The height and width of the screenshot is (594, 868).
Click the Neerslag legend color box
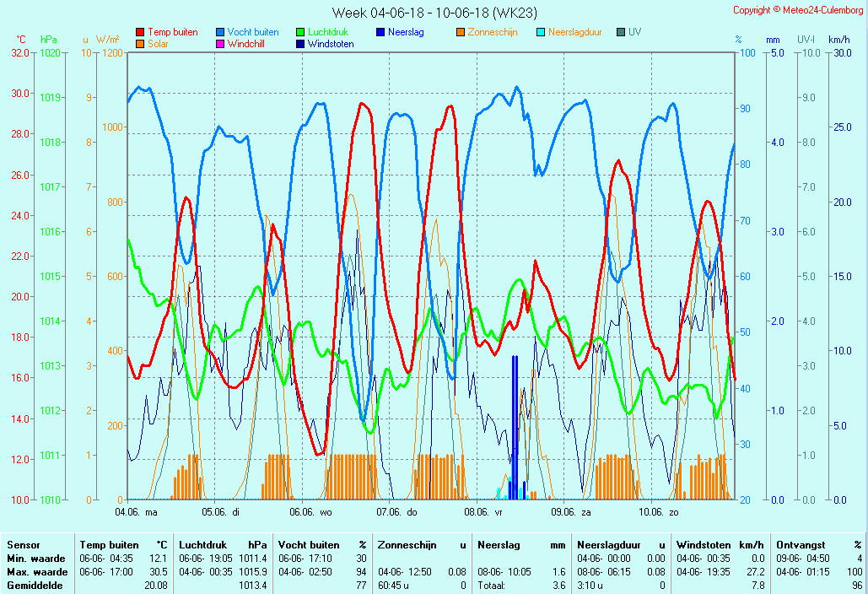[x=380, y=33]
